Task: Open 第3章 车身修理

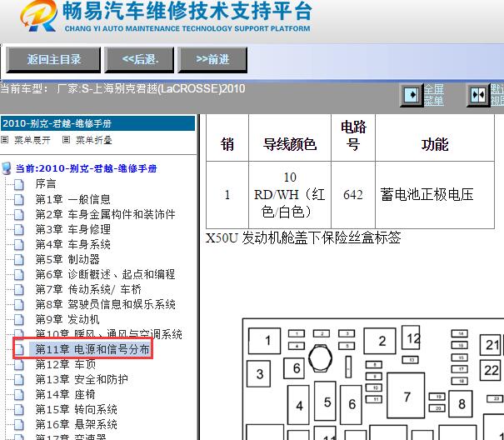Action: (73, 229)
